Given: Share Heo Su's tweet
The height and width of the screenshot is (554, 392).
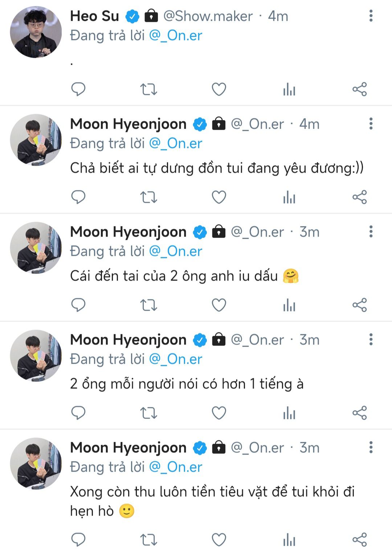Looking at the screenshot, I should 360,89.
